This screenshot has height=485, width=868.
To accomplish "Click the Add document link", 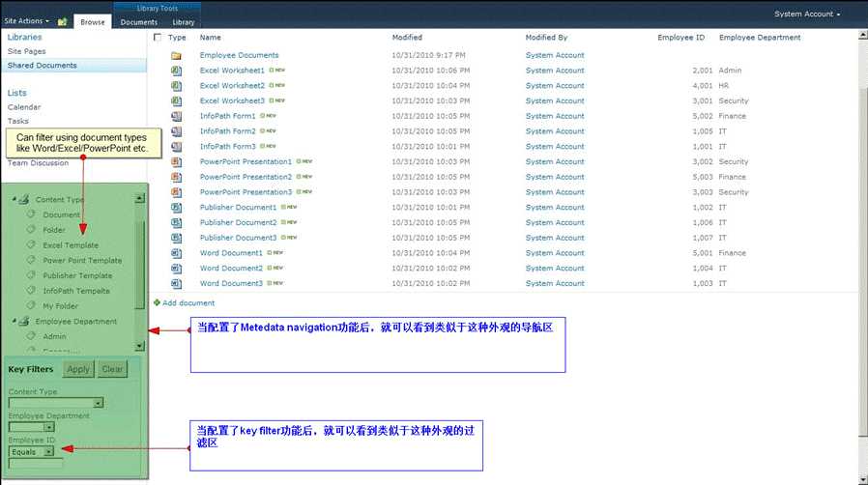I will pyautogui.click(x=188, y=303).
